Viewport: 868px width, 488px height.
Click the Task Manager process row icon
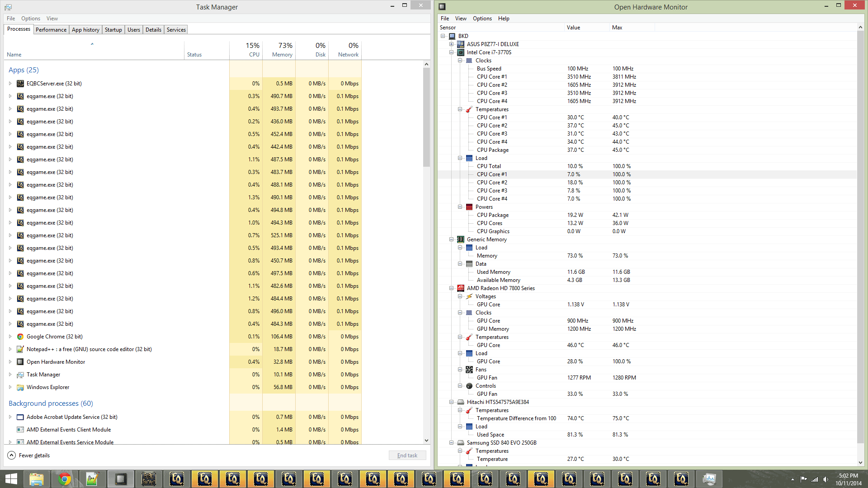coord(20,375)
